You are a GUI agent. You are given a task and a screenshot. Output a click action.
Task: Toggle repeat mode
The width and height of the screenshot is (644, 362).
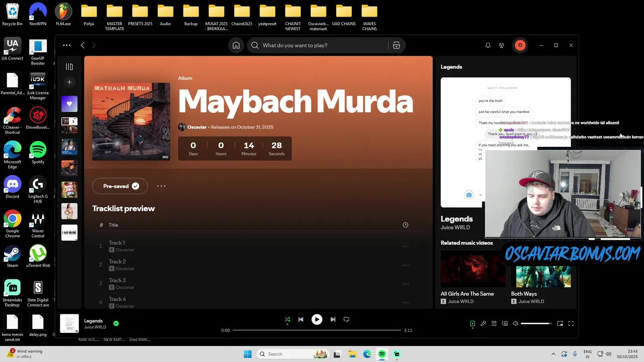[346, 319]
